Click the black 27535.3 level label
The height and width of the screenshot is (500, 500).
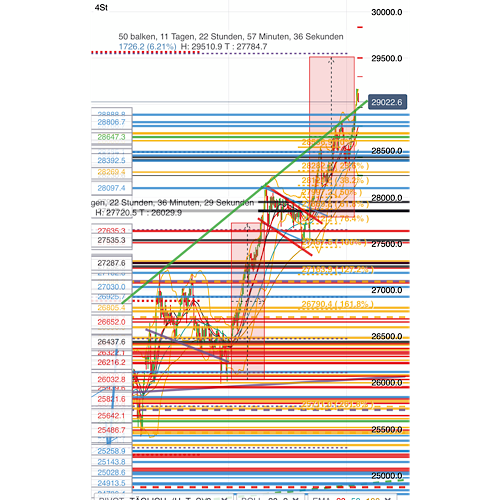point(111,240)
